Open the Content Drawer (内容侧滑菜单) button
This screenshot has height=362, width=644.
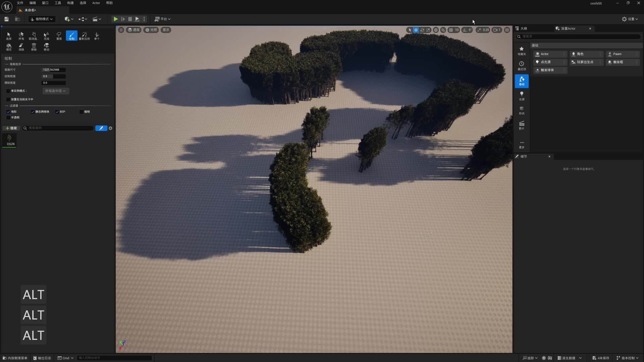(15, 358)
